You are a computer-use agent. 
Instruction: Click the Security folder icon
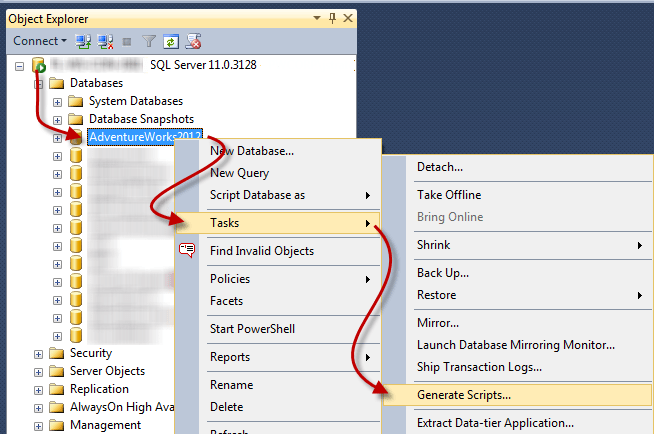pyautogui.click(x=56, y=353)
